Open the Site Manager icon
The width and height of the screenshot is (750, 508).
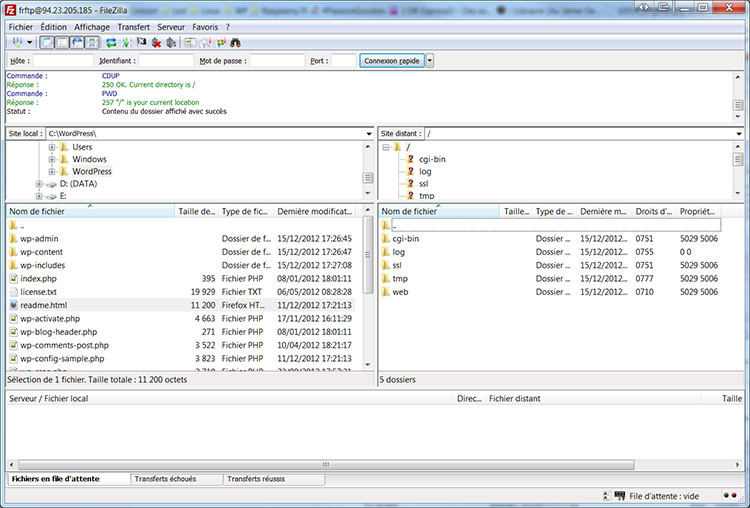[15, 42]
